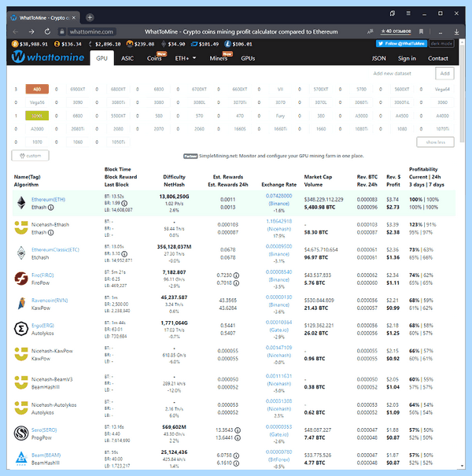
Task: Click the Ergo sigma logo
Action: 21,329
